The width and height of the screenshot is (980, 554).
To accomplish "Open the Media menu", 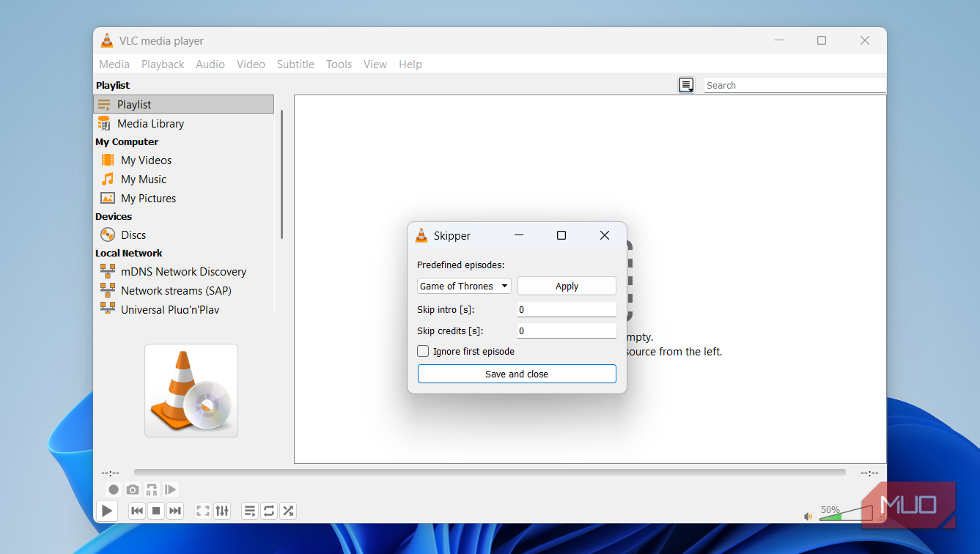I will point(114,64).
